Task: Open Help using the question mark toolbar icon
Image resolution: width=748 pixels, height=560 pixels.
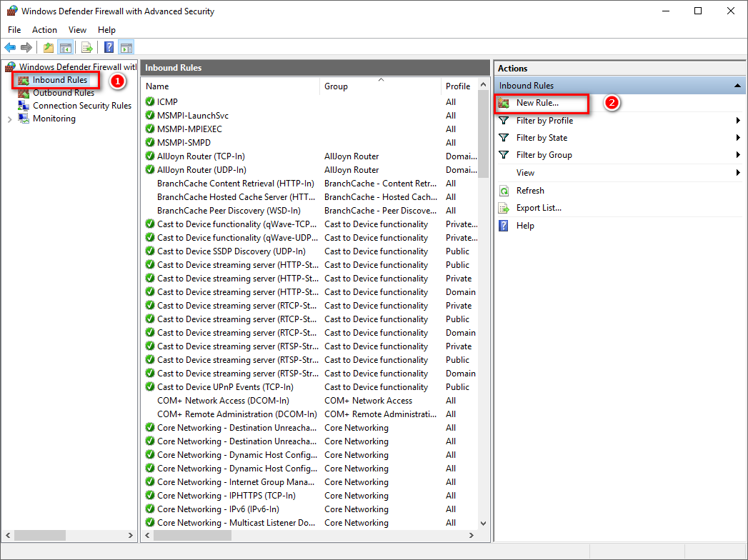Action: click(107, 47)
